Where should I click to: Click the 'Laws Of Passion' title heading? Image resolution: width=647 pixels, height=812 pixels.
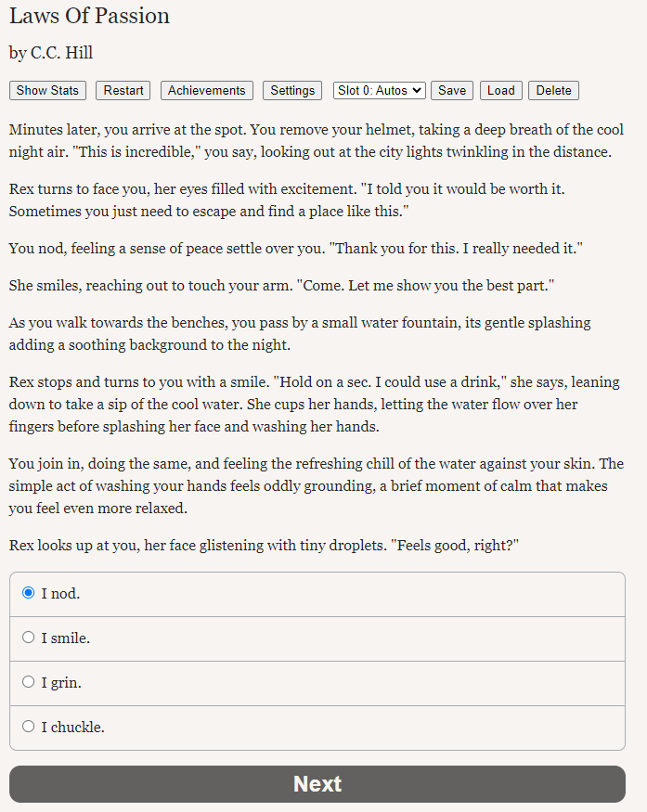tap(90, 16)
